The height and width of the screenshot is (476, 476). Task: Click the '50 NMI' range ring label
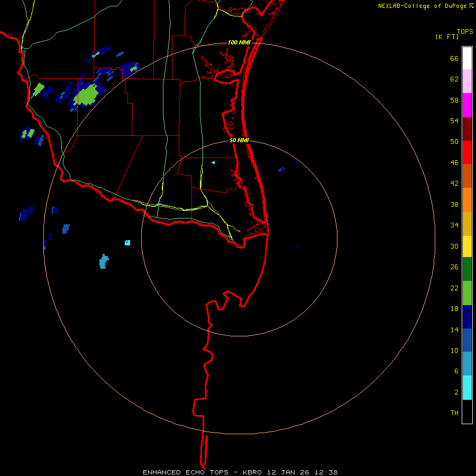(x=239, y=140)
